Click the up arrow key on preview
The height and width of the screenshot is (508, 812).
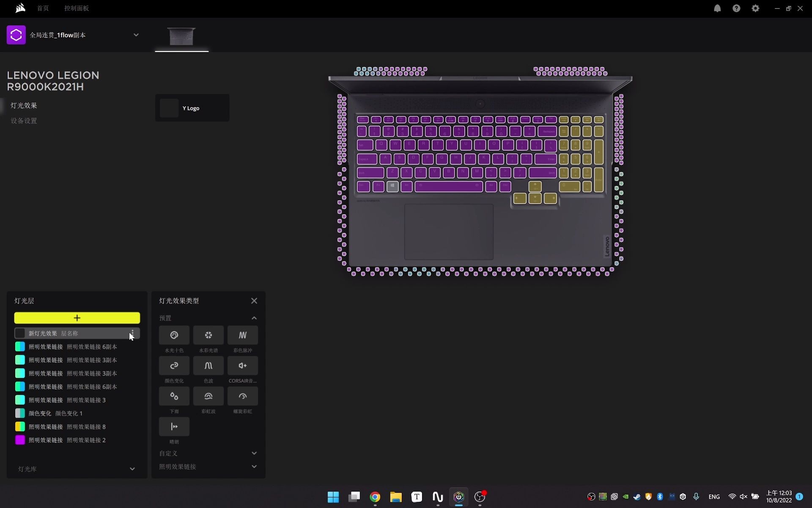click(535, 186)
